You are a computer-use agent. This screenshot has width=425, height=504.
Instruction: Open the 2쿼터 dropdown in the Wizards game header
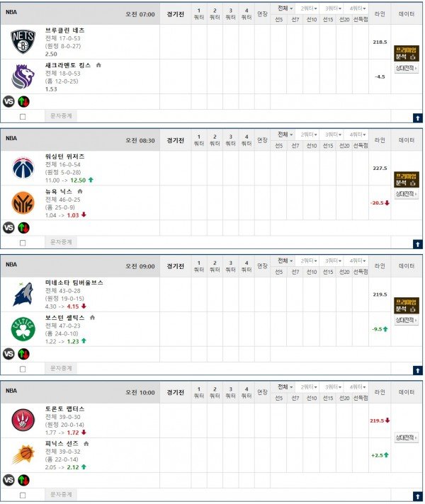tap(309, 134)
